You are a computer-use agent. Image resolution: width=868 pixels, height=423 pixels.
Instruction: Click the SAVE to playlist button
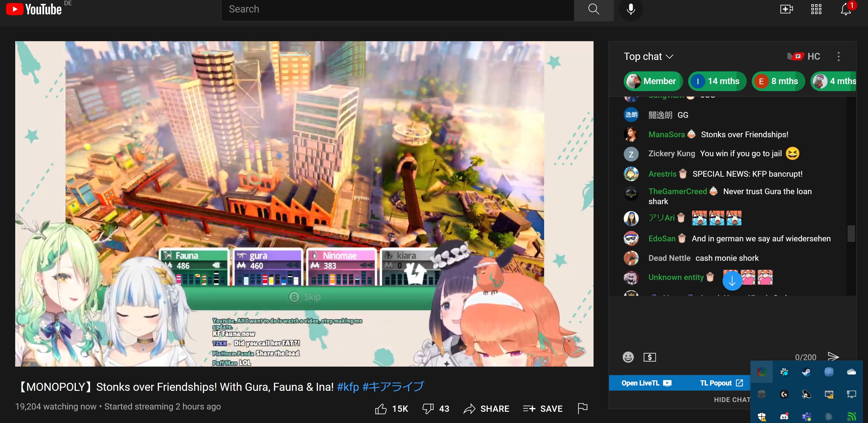tap(542, 409)
